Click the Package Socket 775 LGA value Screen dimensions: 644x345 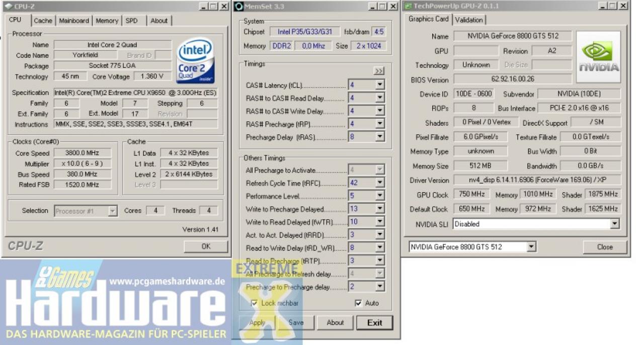pos(112,66)
